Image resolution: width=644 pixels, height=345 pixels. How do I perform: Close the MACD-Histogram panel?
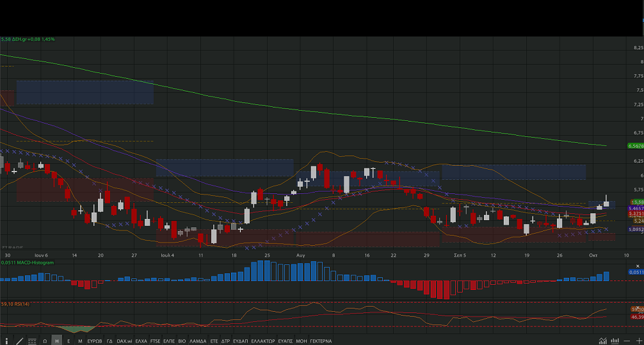[x=638, y=266]
